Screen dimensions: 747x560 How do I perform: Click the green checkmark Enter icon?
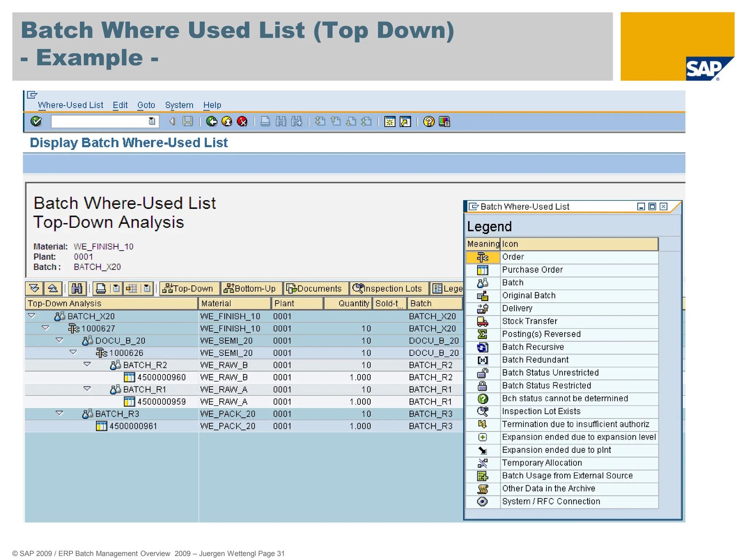click(36, 121)
